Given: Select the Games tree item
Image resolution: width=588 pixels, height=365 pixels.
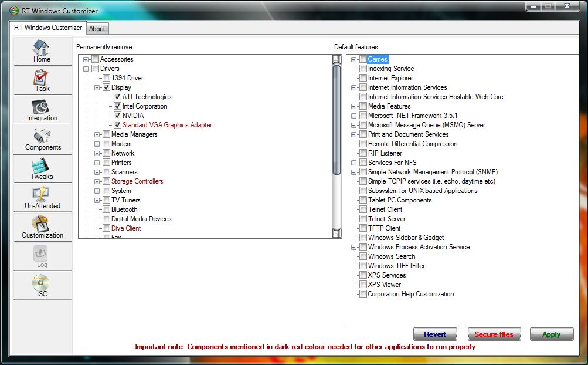Looking at the screenshot, I should click(x=378, y=59).
